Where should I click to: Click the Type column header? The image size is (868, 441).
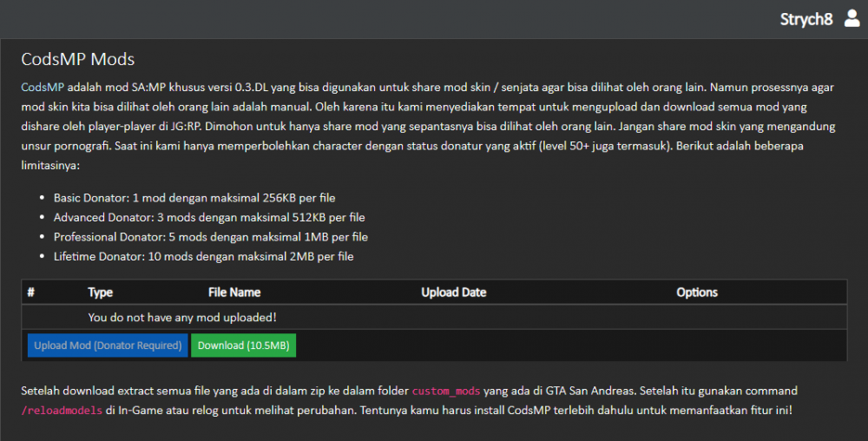[100, 293]
